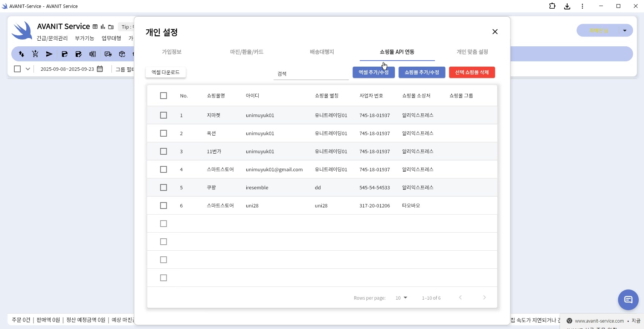The width and height of the screenshot is (644, 329).
Task: Click the 아이디 column header
Action: (252, 96)
